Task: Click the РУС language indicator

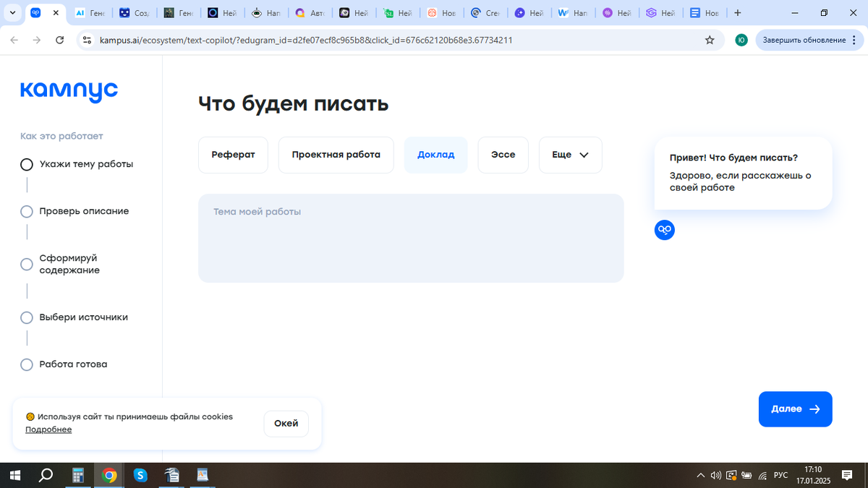Action: (780, 475)
